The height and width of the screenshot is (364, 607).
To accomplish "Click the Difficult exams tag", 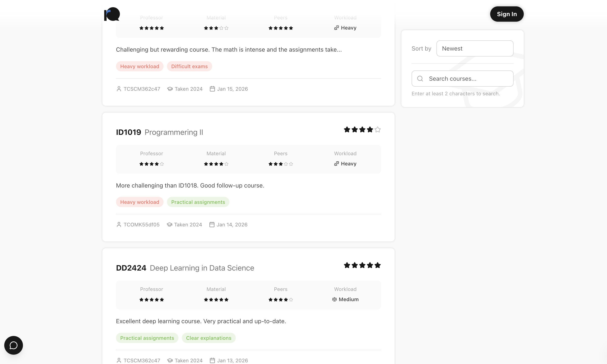I will 189,66.
